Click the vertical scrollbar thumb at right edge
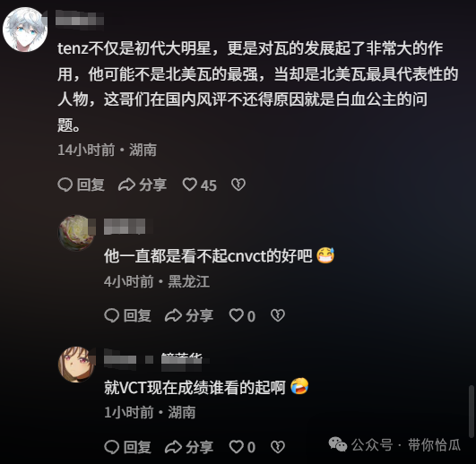Image resolution: width=476 pixels, height=464 pixels. (x=472, y=411)
